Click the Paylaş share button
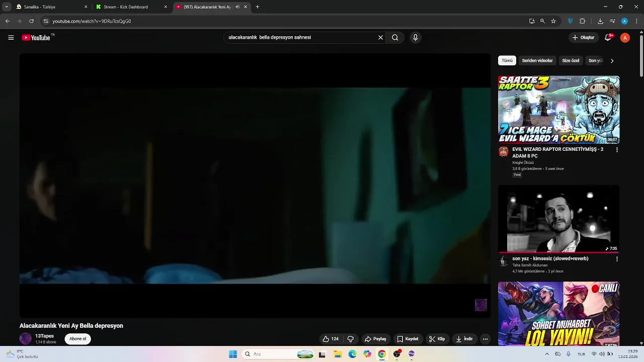 coord(375,339)
